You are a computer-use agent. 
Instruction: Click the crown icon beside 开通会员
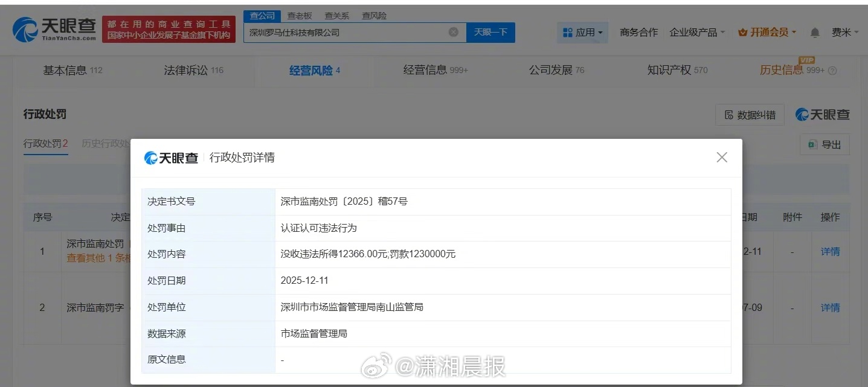(x=743, y=33)
